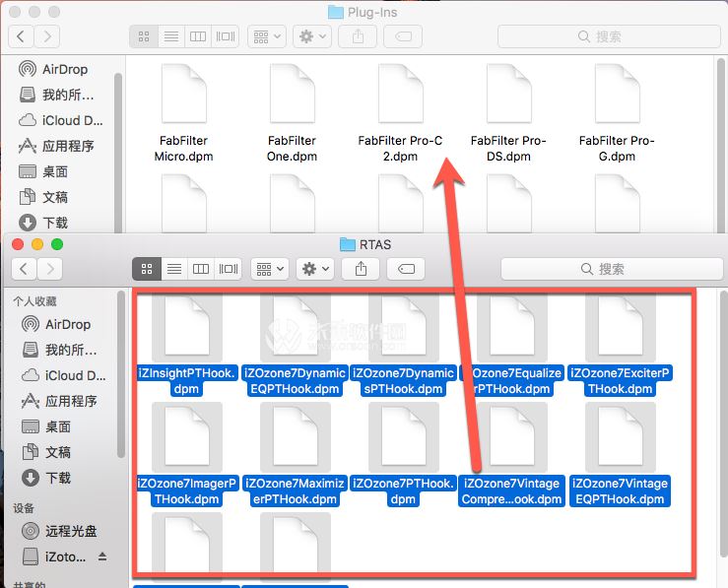This screenshot has width=728, height=588.
Task: Switch Plug-Ins window to list view
Action: coord(171,36)
